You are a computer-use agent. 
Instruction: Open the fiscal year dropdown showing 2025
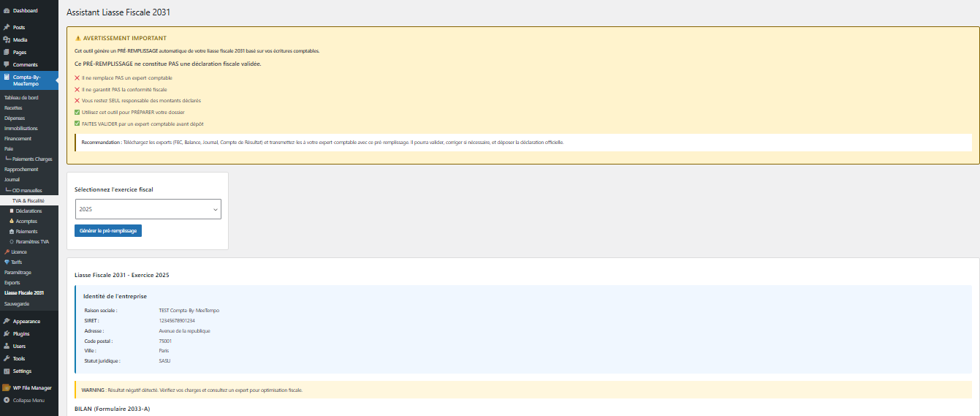[147, 209]
